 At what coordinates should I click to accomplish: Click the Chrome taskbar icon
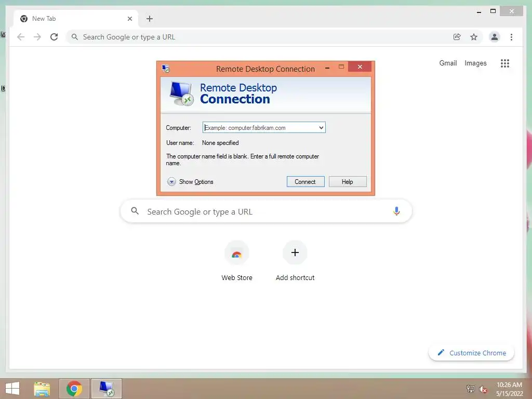click(74, 389)
